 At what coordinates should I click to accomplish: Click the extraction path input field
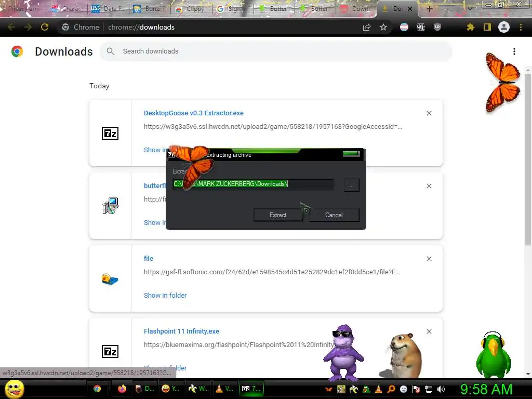(253, 184)
